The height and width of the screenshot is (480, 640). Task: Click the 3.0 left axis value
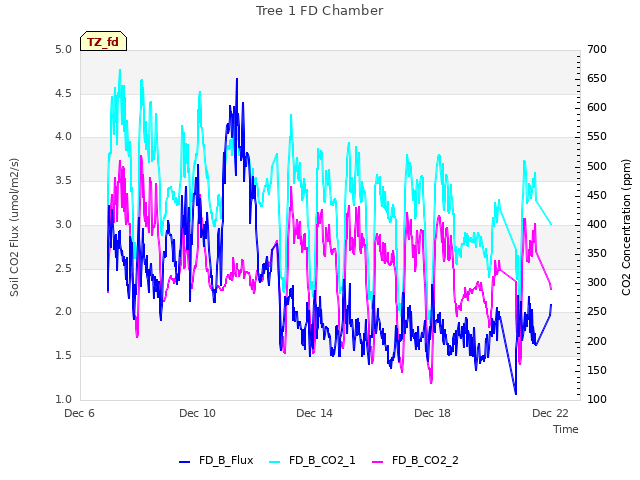(x=63, y=224)
